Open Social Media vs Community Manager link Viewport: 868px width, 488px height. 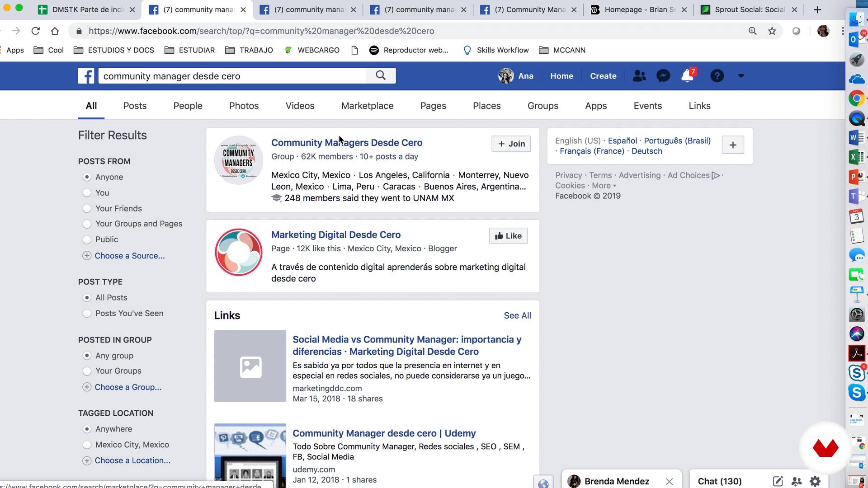[x=407, y=345]
